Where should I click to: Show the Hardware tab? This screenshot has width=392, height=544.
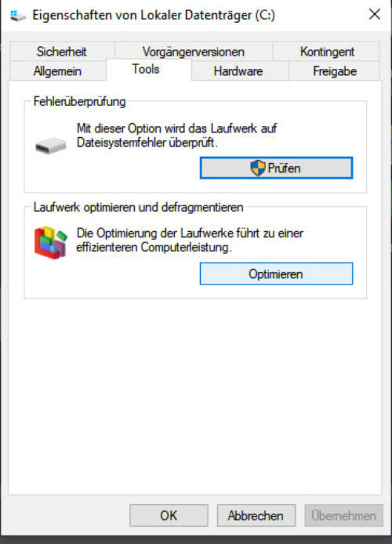click(x=238, y=71)
